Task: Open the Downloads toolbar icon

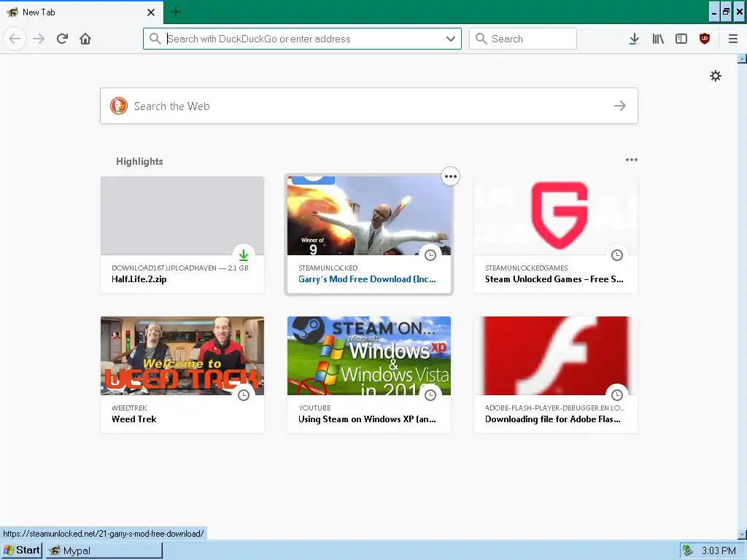Action: tap(634, 39)
